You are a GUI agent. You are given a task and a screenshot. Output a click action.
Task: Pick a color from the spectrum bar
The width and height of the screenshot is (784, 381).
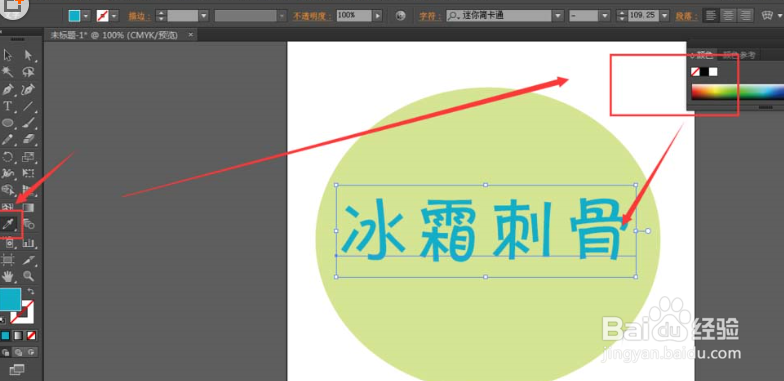tap(738, 92)
